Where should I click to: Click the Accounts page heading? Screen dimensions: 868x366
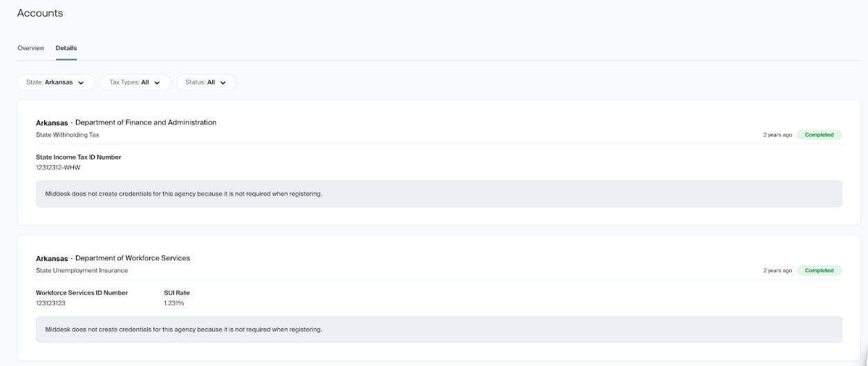[x=40, y=13]
